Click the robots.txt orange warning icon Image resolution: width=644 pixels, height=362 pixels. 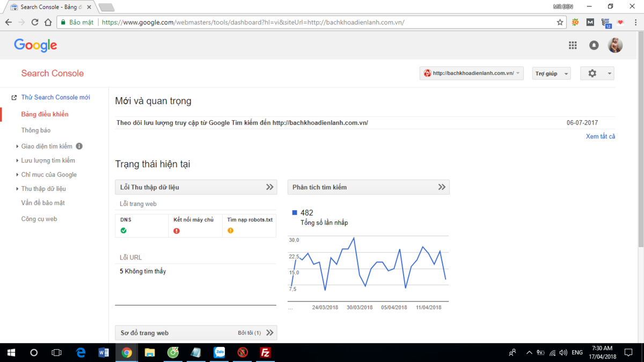point(230,231)
